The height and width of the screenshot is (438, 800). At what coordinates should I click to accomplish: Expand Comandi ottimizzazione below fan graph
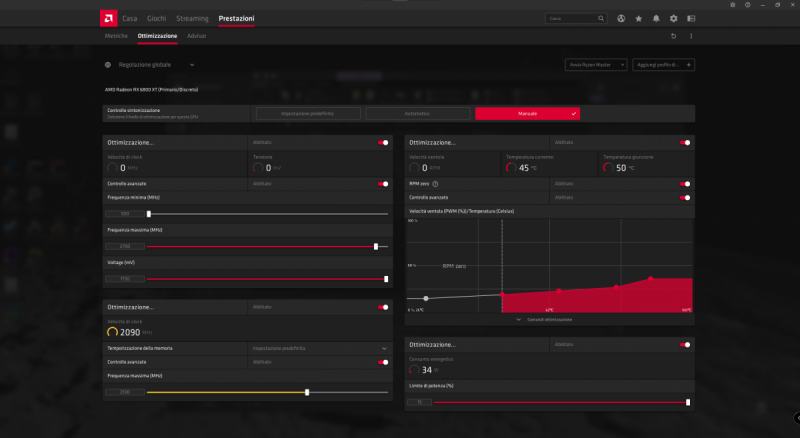[x=547, y=319]
